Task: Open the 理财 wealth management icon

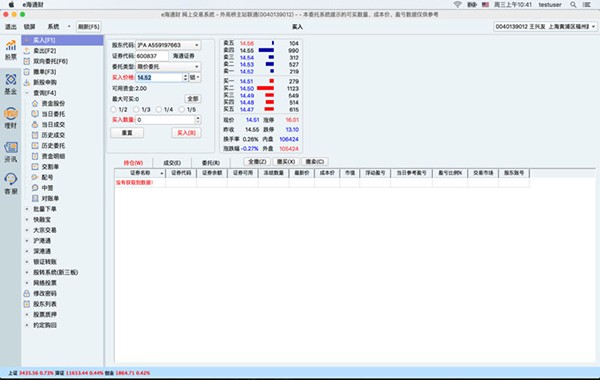Action: (x=11, y=118)
